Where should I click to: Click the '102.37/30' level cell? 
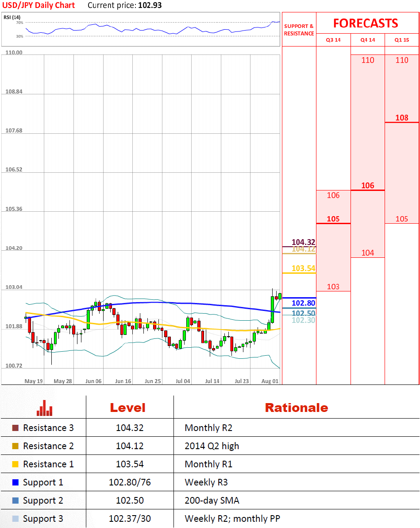tap(130, 519)
